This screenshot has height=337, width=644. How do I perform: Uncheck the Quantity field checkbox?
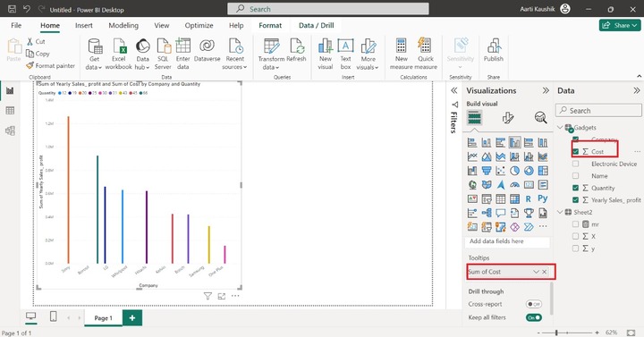(x=575, y=188)
